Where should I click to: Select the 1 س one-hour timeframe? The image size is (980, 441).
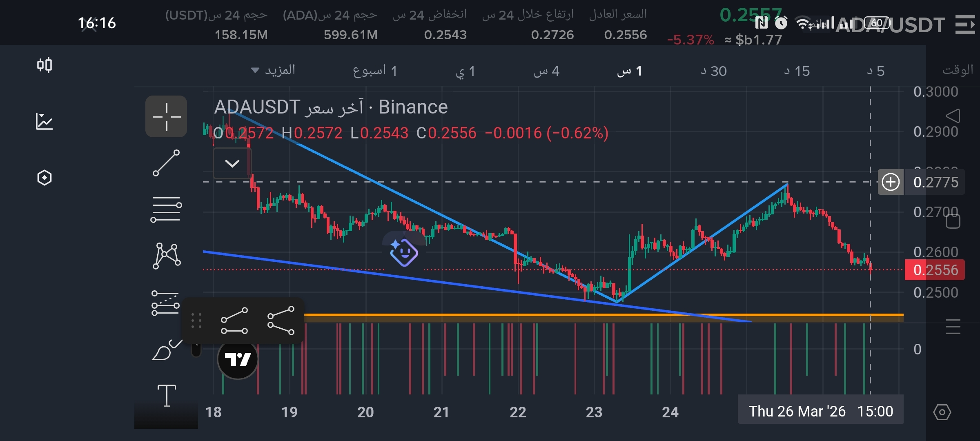click(630, 71)
